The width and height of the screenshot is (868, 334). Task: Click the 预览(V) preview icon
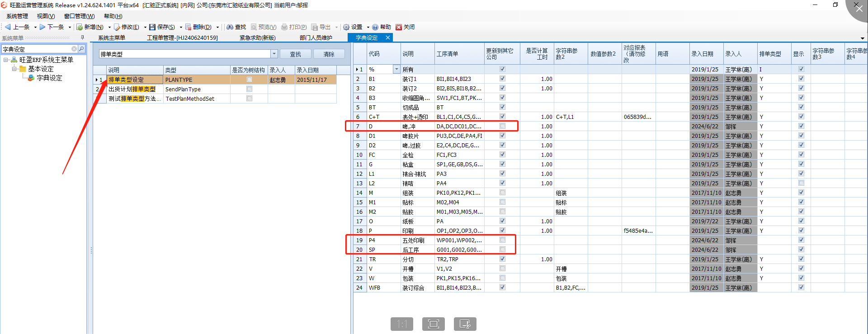(x=254, y=27)
